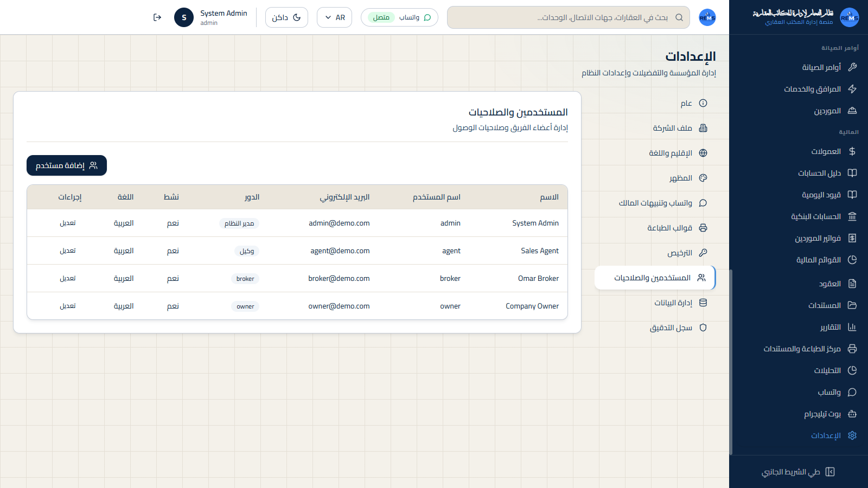The width and height of the screenshot is (868, 488).
Task: Click the sidebar vertical scrollbar
Action: click(731, 362)
